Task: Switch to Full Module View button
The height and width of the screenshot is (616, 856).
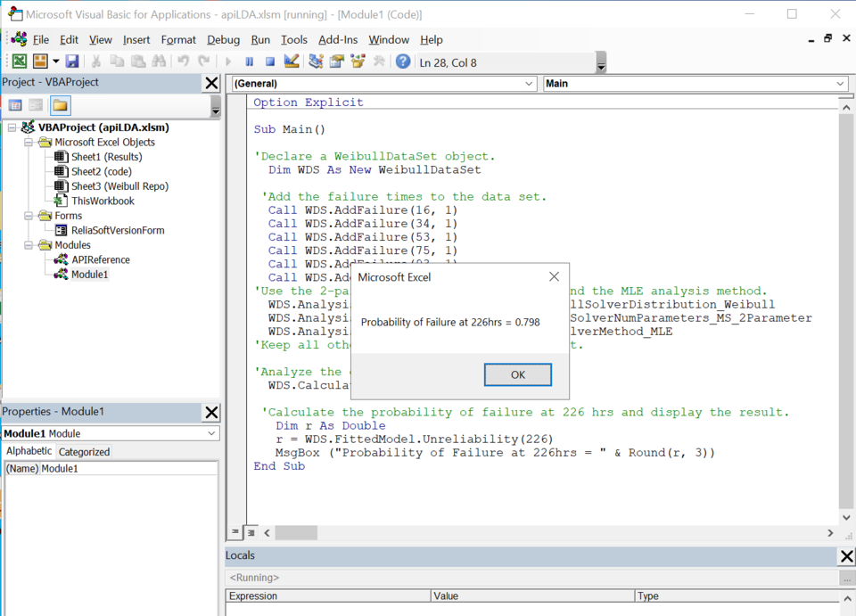Action: [x=251, y=532]
